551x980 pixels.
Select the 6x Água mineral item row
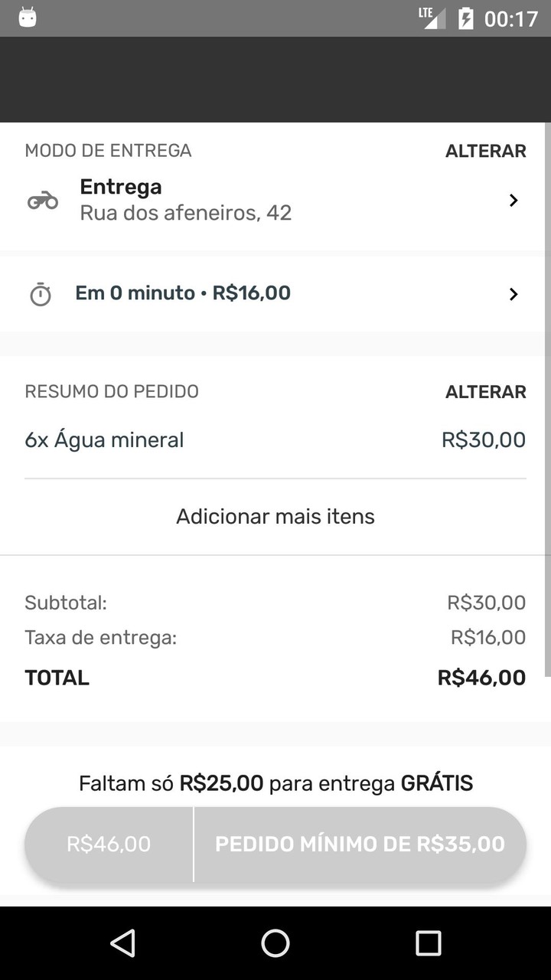coord(275,440)
